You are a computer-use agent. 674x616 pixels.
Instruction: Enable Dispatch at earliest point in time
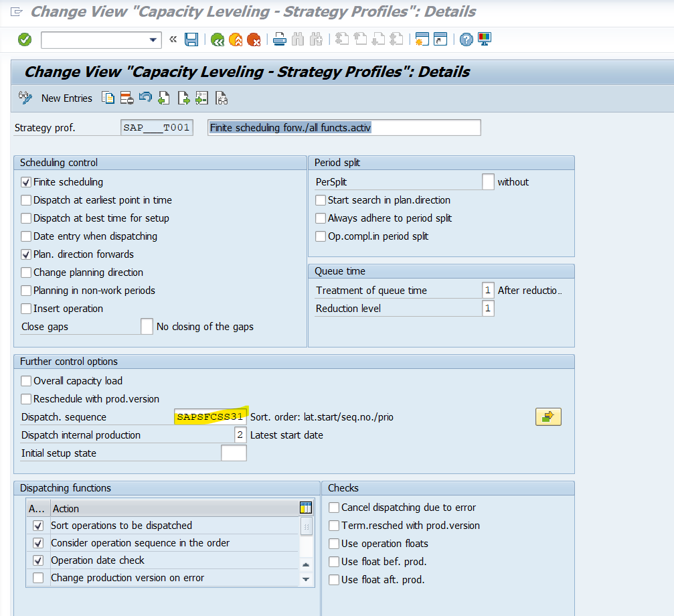pos(26,200)
